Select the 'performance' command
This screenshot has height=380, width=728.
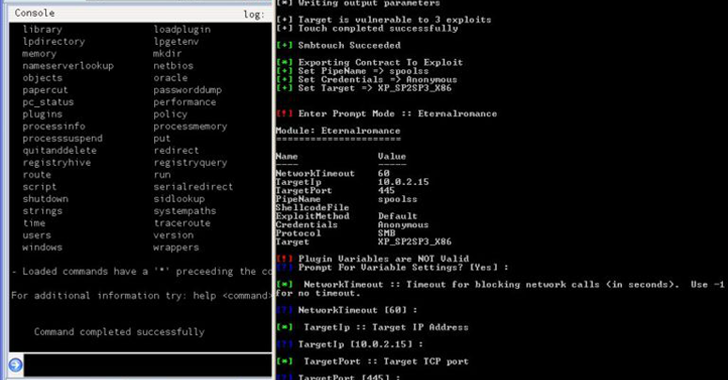(x=185, y=102)
